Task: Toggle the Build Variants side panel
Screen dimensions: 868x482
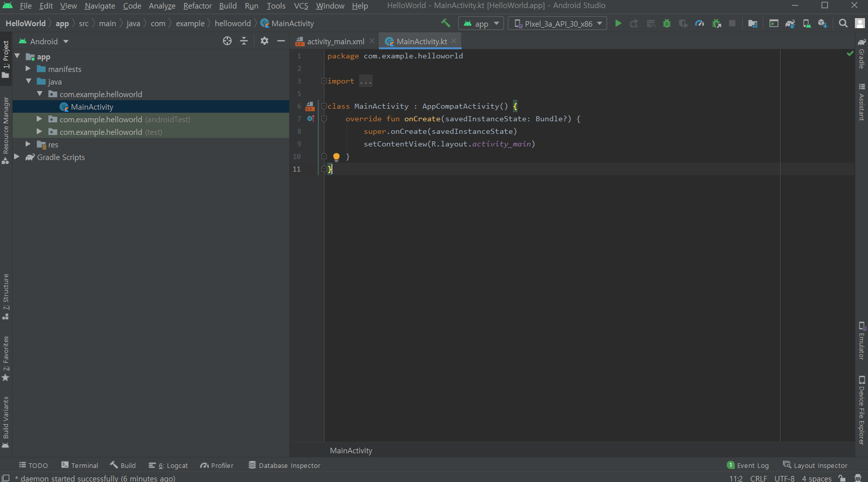Action: [x=6, y=422]
